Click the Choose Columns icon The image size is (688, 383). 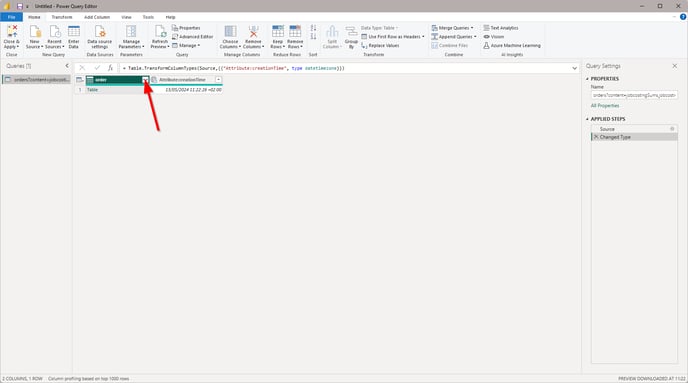point(230,32)
